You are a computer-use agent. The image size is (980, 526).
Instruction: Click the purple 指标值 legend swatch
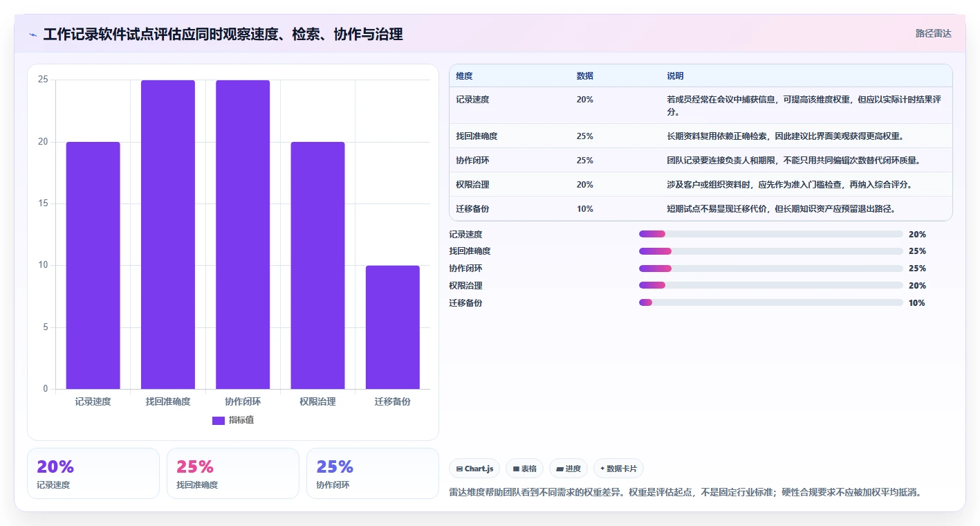tap(218, 420)
